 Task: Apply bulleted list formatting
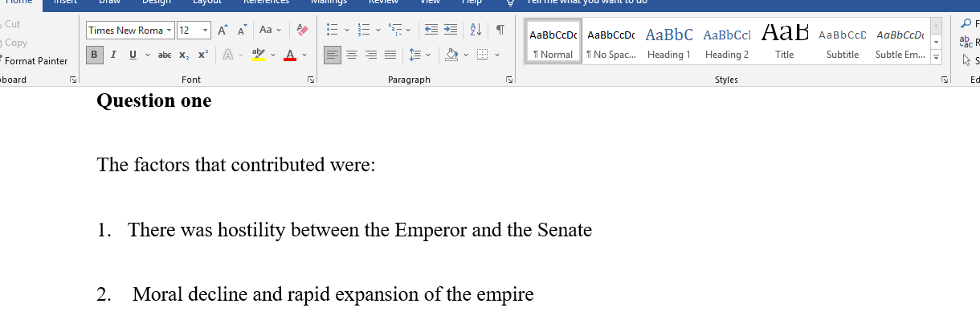(x=333, y=31)
